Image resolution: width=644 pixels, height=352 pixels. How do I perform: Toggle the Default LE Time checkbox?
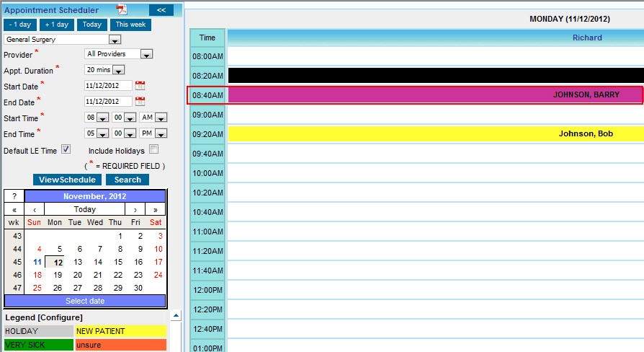[x=66, y=149]
